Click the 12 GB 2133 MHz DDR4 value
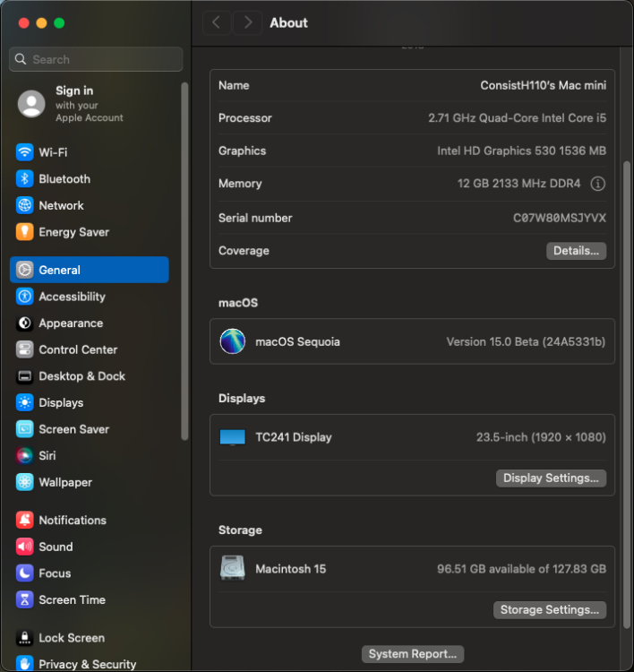The width and height of the screenshot is (634, 672). coord(518,184)
